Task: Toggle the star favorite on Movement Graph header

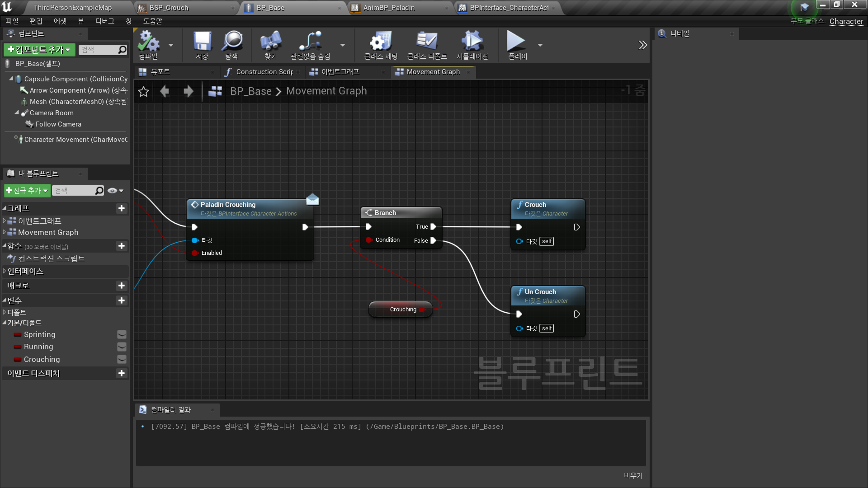Action: (x=143, y=91)
